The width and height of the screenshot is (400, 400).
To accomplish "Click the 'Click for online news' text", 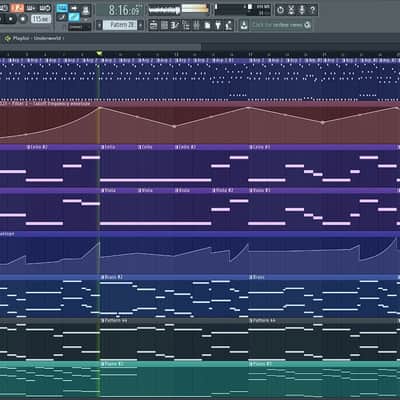I will (277, 25).
